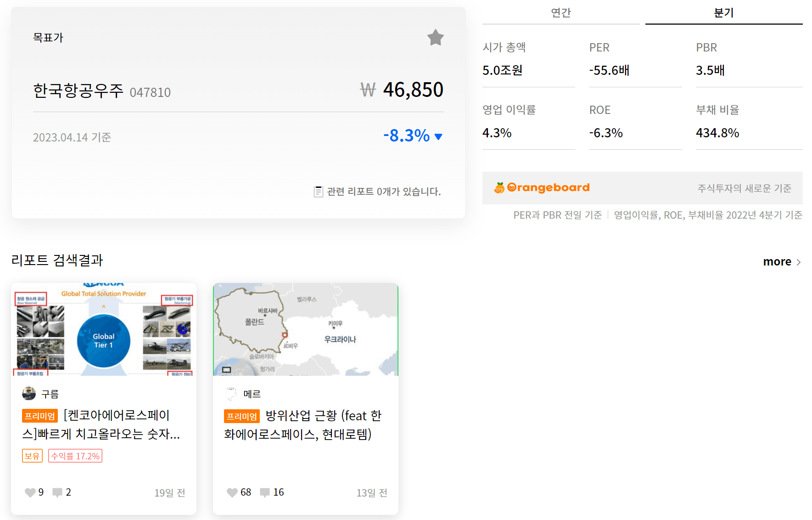Click the Orangeboard banner wordmark
Screen dimensions: 812x520
548,187
